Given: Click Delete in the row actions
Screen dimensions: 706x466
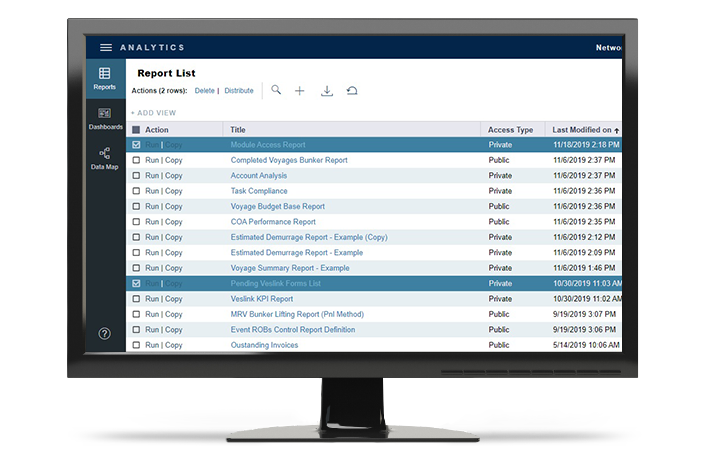Looking at the screenshot, I should (204, 90).
